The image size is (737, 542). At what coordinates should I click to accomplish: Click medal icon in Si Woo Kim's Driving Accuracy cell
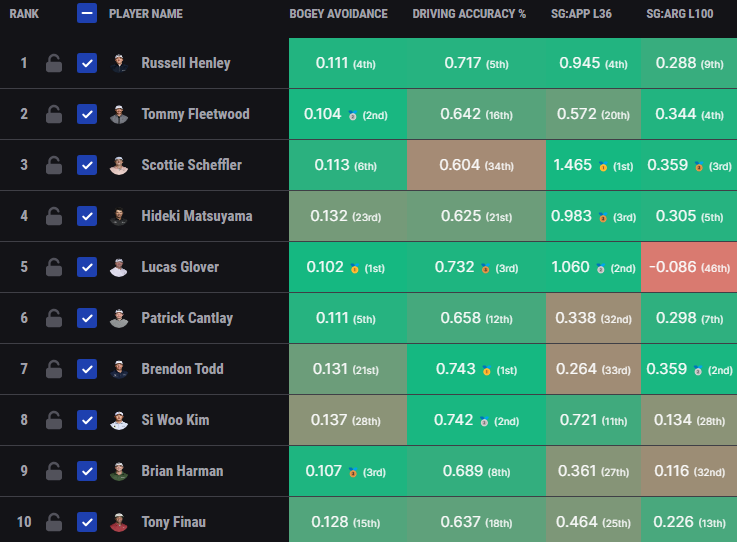pyautogui.click(x=484, y=421)
